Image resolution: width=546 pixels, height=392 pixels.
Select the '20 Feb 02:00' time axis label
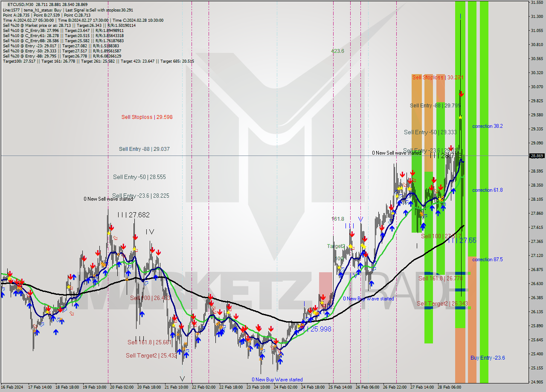[x=123, y=387]
